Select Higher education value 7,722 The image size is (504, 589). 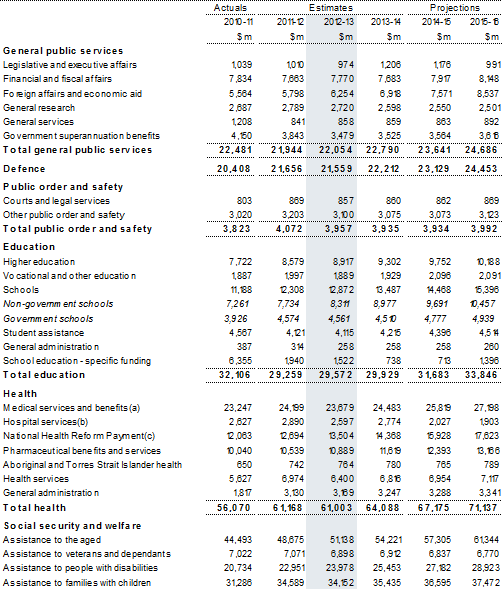[x=240, y=262]
